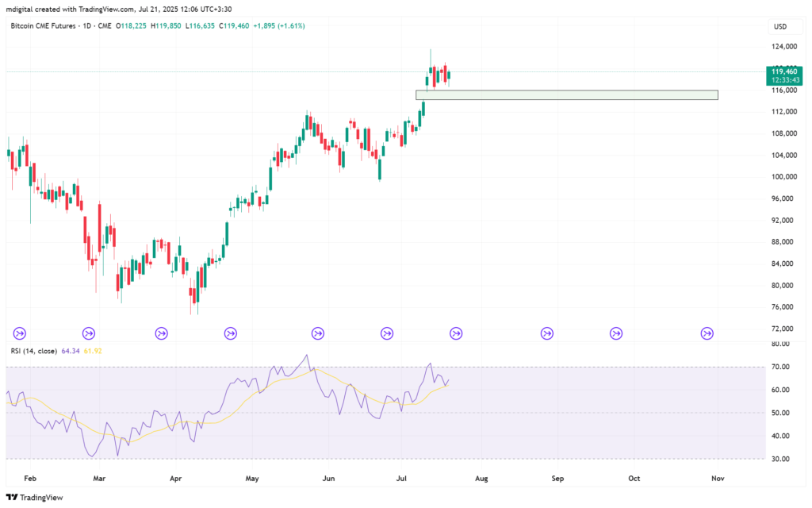Click the TradingView logo in bottom-left corner
This screenshot has height=508, width=812.
pos(32,497)
